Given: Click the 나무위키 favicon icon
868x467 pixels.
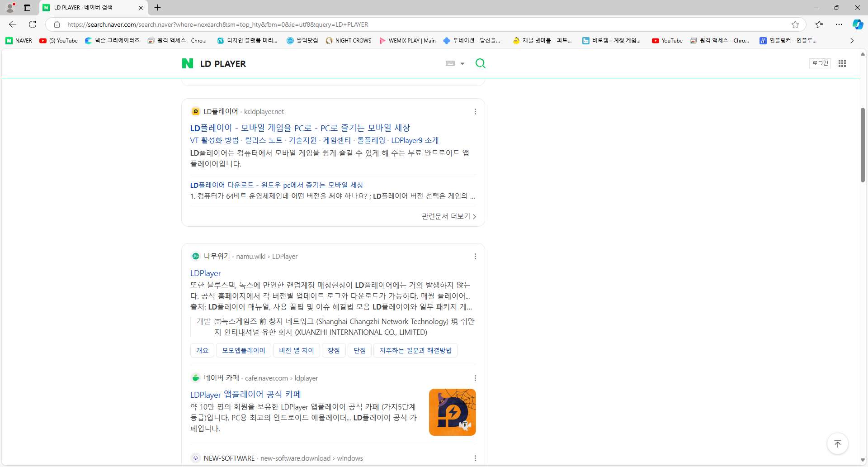Looking at the screenshot, I should (x=196, y=257).
